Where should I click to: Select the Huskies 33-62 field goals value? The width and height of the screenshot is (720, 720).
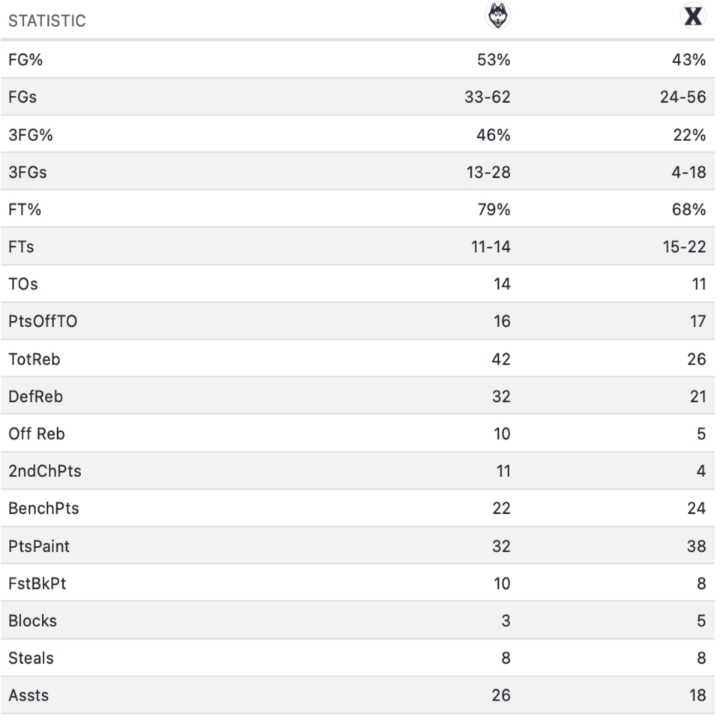[x=487, y=97]
